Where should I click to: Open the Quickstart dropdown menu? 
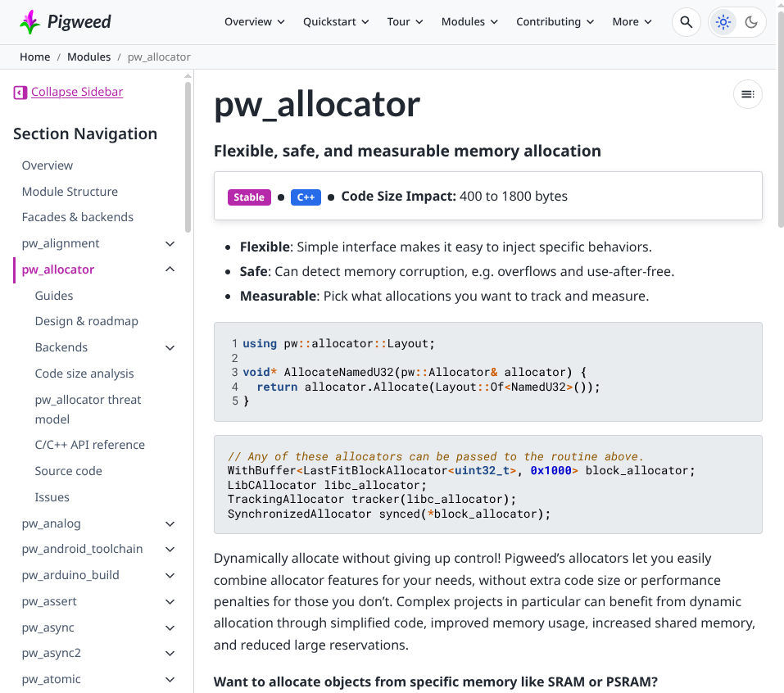336,22
